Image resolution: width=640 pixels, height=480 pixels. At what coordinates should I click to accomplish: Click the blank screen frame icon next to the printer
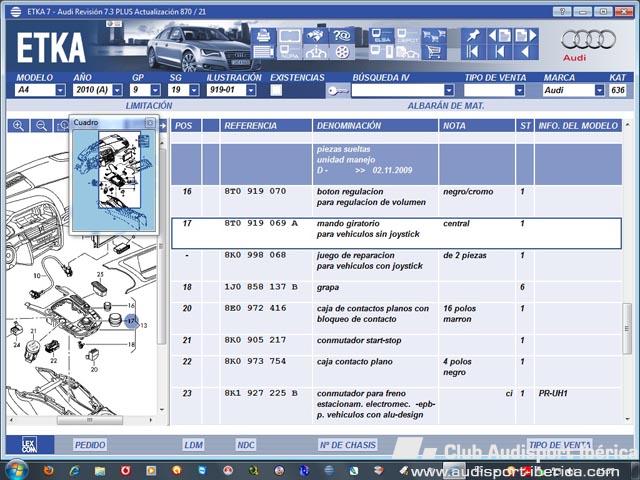289,36
